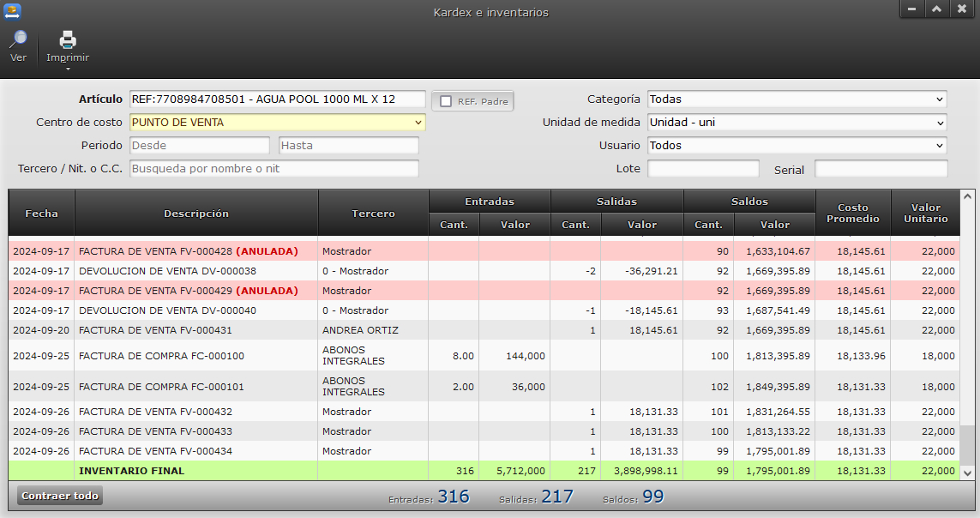Viewport: 980px width, 518px height.
Task: Click the Fecha column header
Action: coord(41,214)
